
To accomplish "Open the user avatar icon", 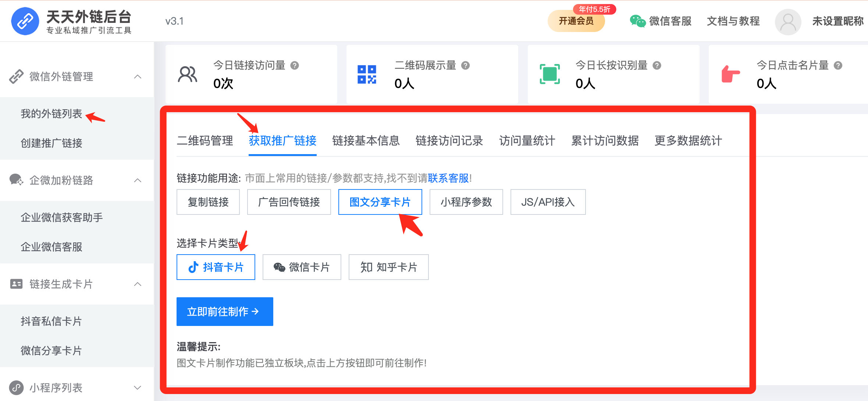I will point(788,22).
